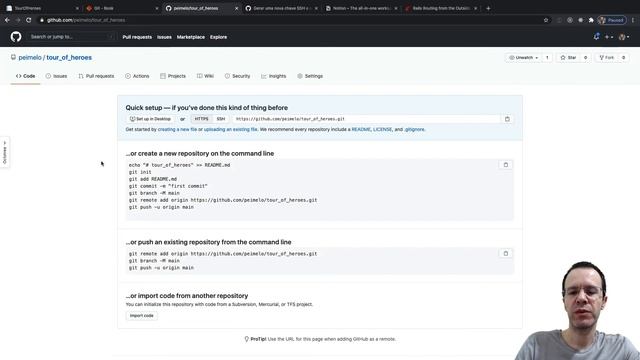Screen dimensions: 640x360
Task: Open the Actions repository tab
Action: click(137, 76)
